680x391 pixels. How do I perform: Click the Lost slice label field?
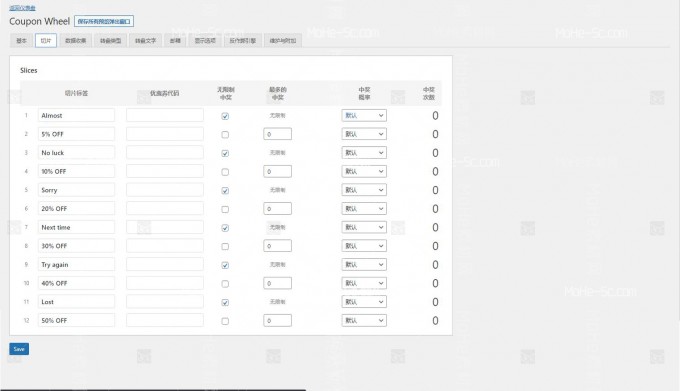click(x=76, y=302)
